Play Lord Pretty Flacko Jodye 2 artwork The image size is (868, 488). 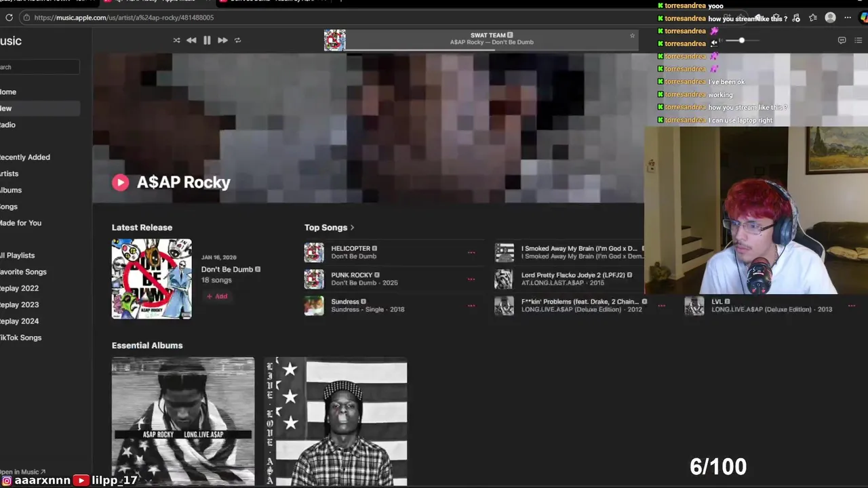click(x=504, y=279)
